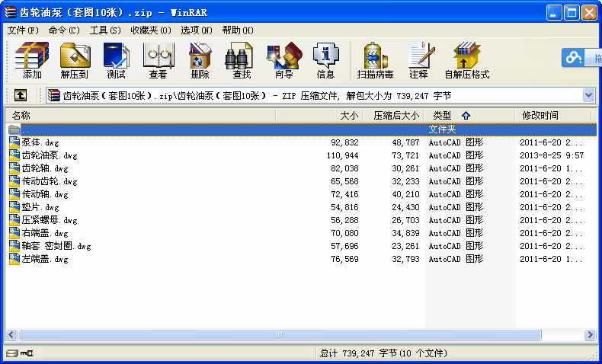The height and width of the screenshot is (364, 602).
Task: Open the 帮助(H) menu
Action: (238, 30)
